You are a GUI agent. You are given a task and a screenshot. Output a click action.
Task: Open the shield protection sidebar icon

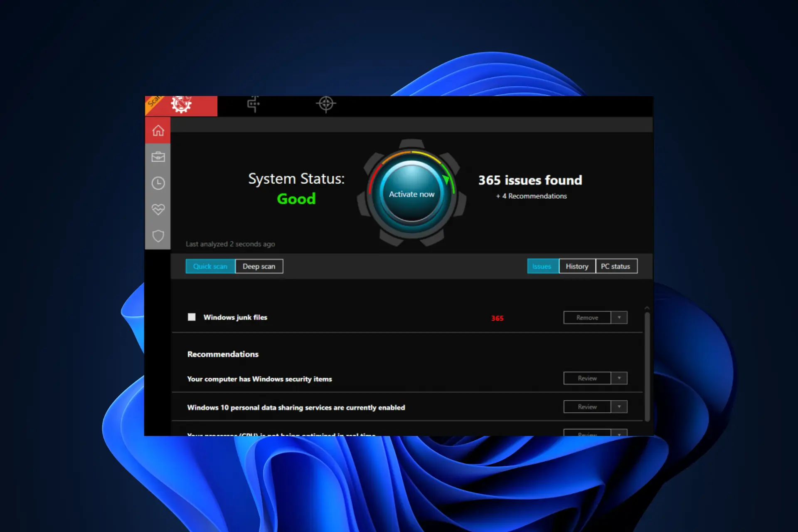[158, 236]
